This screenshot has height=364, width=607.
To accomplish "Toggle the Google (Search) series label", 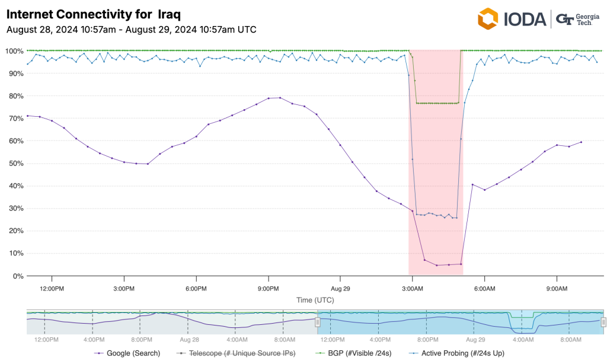I will (x=133, y=353).
